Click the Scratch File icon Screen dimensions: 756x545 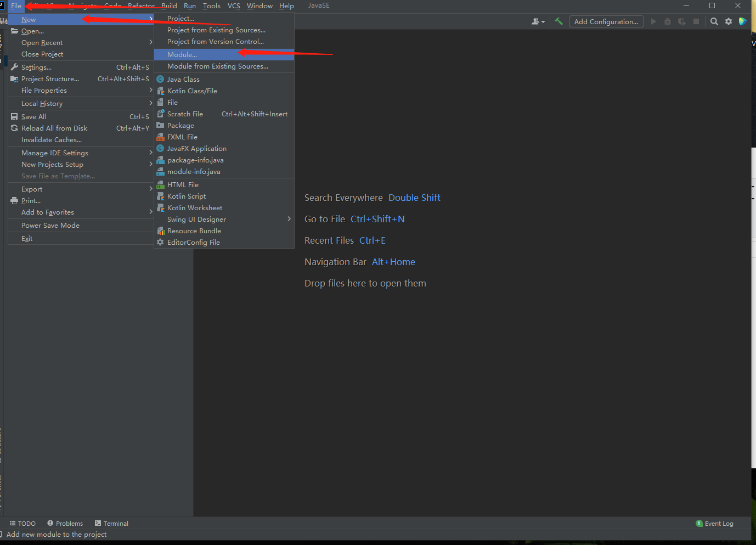pos(160,114)
